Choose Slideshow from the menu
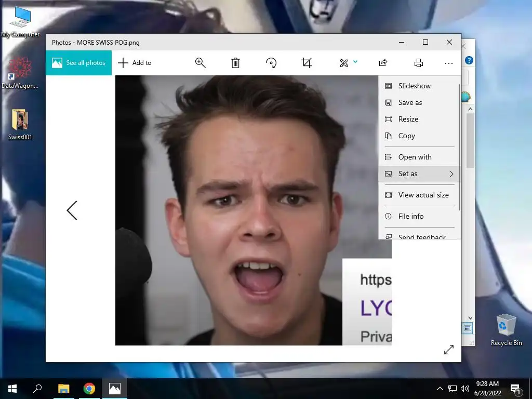Viewport: 532px width, 399px height. (419, 86)
